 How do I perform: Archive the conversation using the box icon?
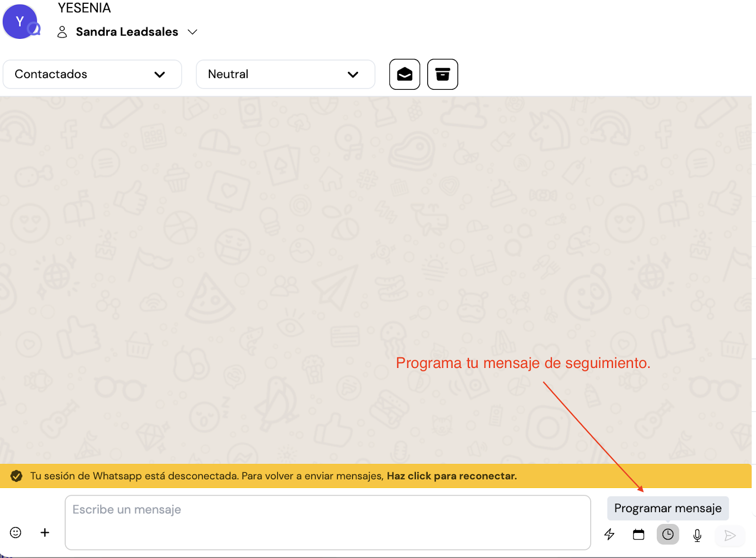(x=442, y=74)
